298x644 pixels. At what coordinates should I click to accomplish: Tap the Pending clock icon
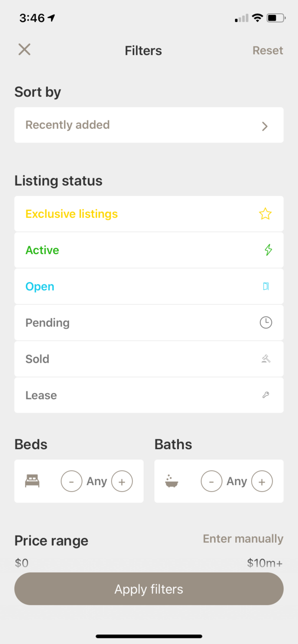point(266,322)
